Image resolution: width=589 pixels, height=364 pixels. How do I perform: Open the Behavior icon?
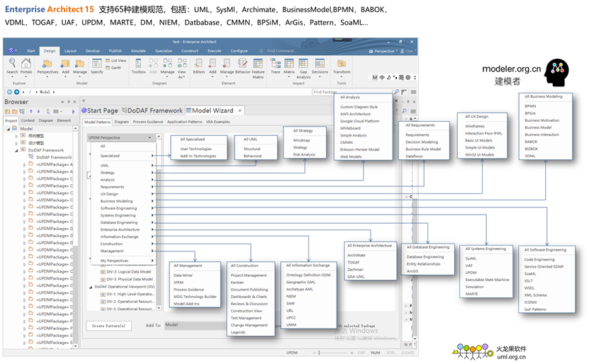coord(242,66)
